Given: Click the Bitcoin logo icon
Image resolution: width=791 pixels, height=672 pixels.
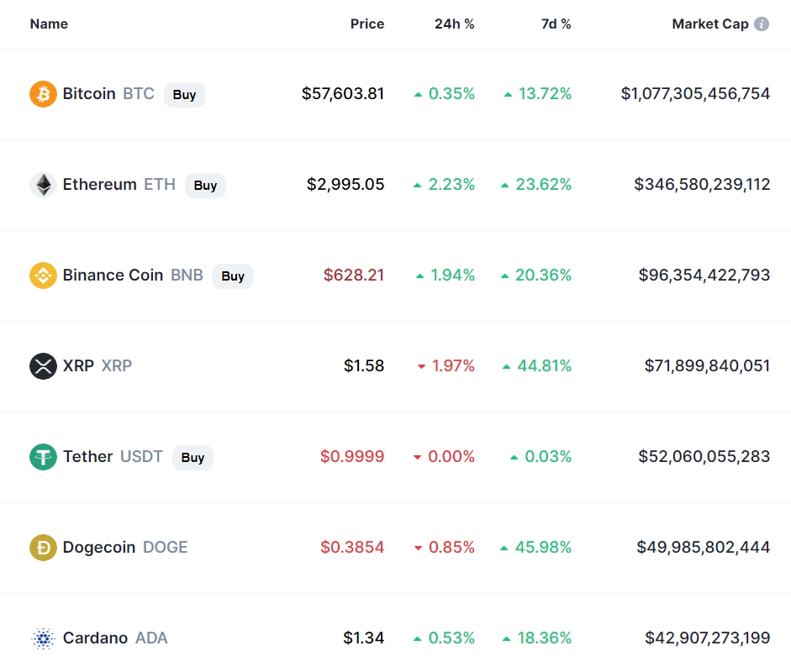Looking at the screenshot, I should pos(43,94).
